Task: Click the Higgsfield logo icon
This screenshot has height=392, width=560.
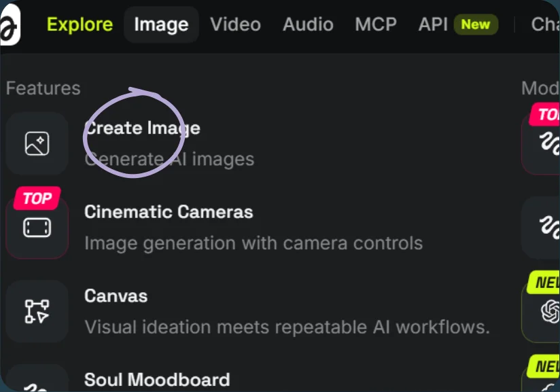Action: [10, 24]
